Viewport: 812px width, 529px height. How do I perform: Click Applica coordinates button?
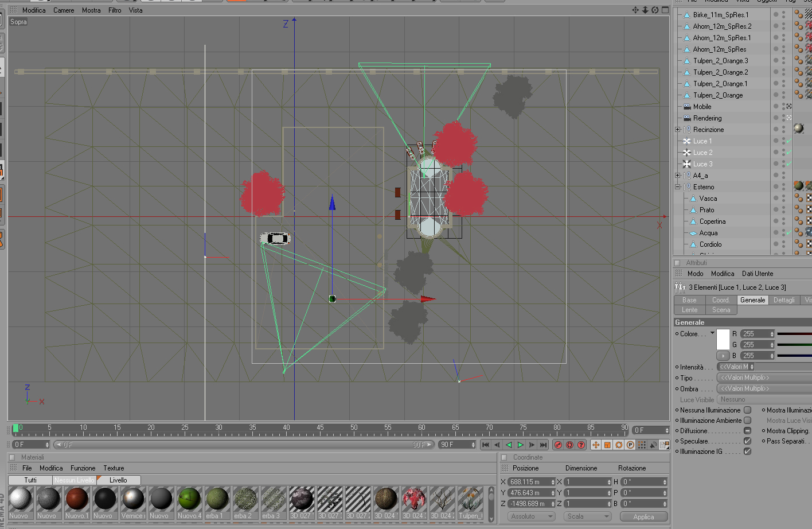tap(644, 517)
